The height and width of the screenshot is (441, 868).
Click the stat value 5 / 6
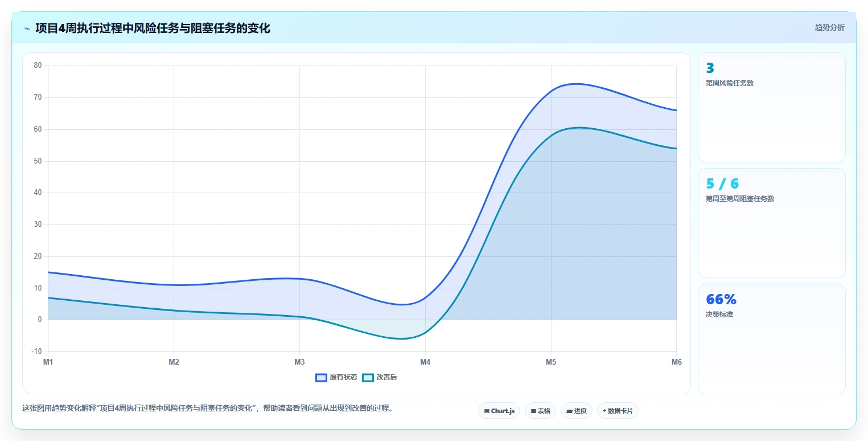click(x=722, y=183)
